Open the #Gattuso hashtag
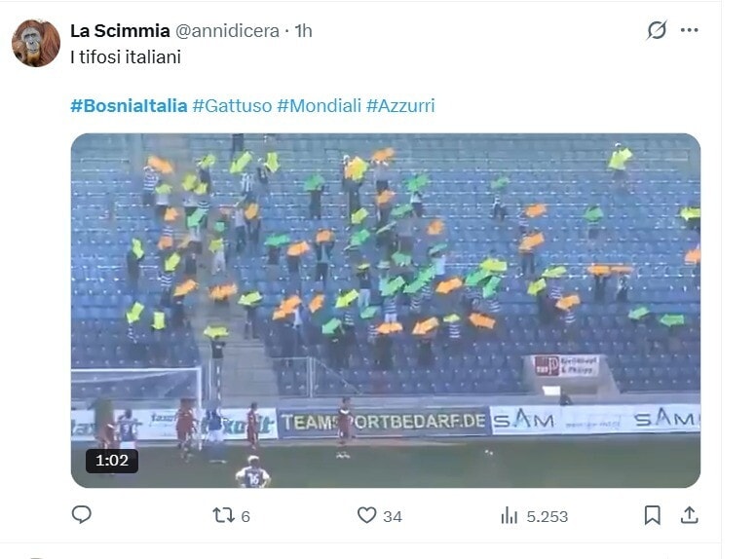Image resolution: width=756 pixels, height=559 pixels. pos(232,105)
